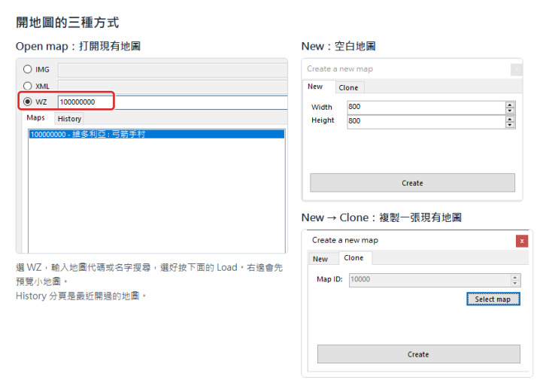Click Create button under Width and Height
Image resolution: width=549 pixels, height=392 pixels.
click(x=412, y=183)
